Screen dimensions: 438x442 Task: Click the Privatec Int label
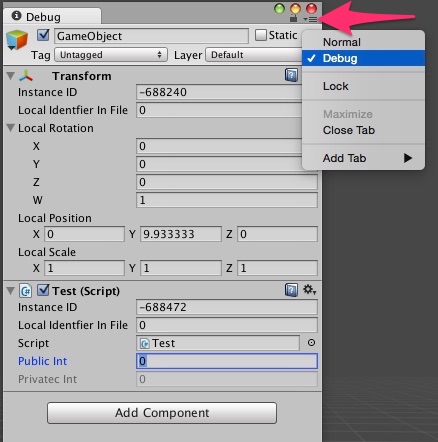[x=47, y=379]
